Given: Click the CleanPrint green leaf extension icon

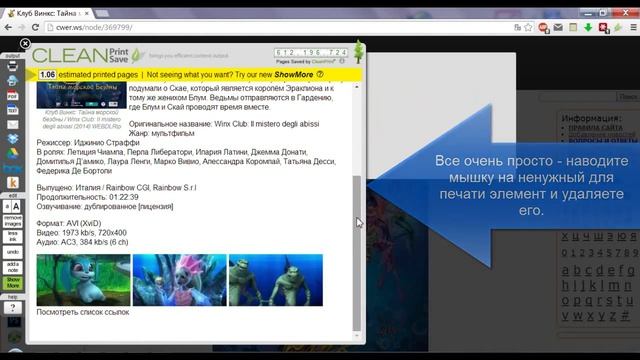Looking at the screenshot, I should pyautogui.click(x=618, y=27).
